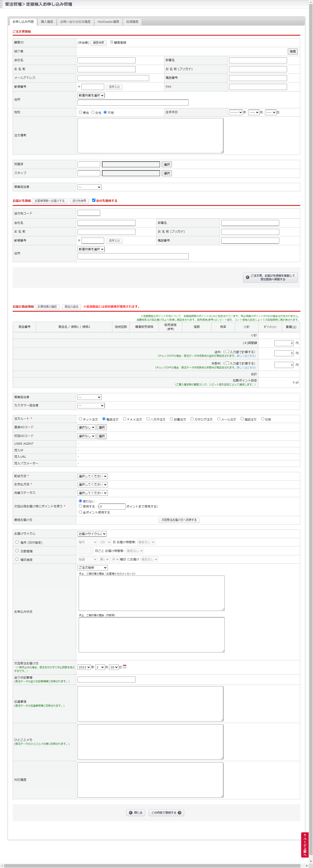Click the 商品の追加 button
This screenshot has width=313, height=868.
pyautogui.click(x=71, y=307)
